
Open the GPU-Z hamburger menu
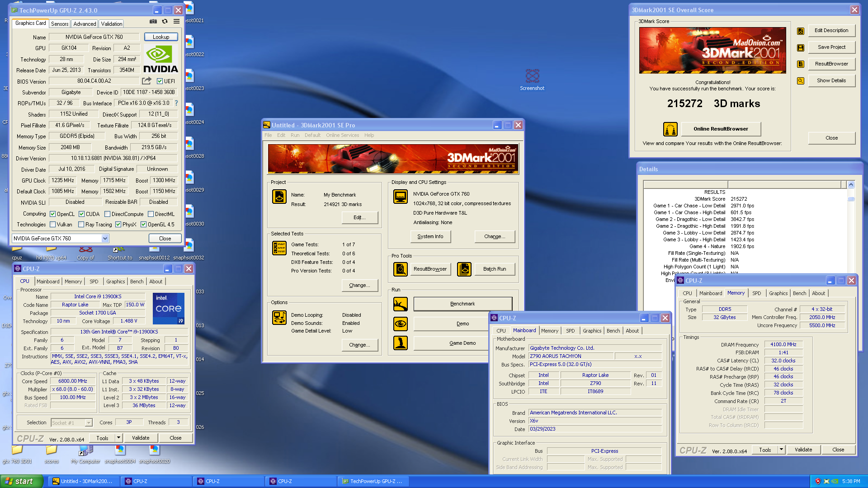point(176,21)
